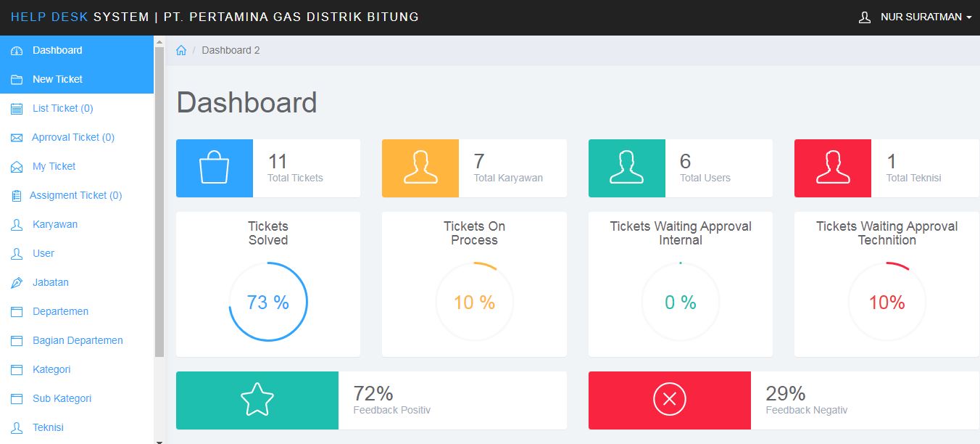Click the orange Total Karyawan person icon
Screen dimensions: 980x444
[x=420, y=168]
